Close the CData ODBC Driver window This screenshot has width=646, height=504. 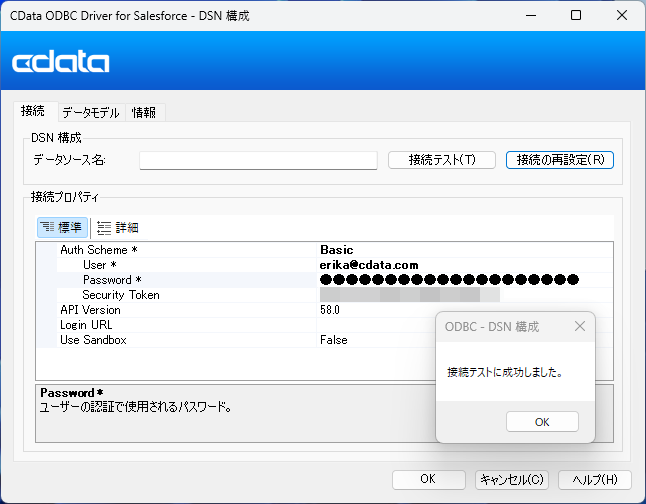coord(622,16)
